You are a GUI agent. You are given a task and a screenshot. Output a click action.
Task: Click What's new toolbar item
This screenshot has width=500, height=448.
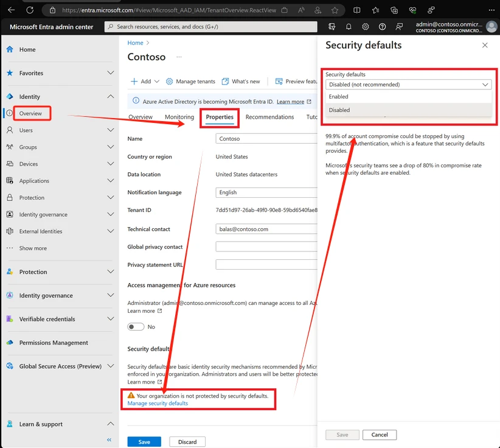click(241, 82)
